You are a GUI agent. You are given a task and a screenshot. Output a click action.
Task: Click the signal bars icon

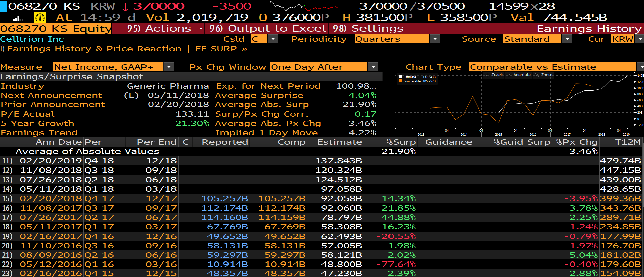[x=18, y=18]
